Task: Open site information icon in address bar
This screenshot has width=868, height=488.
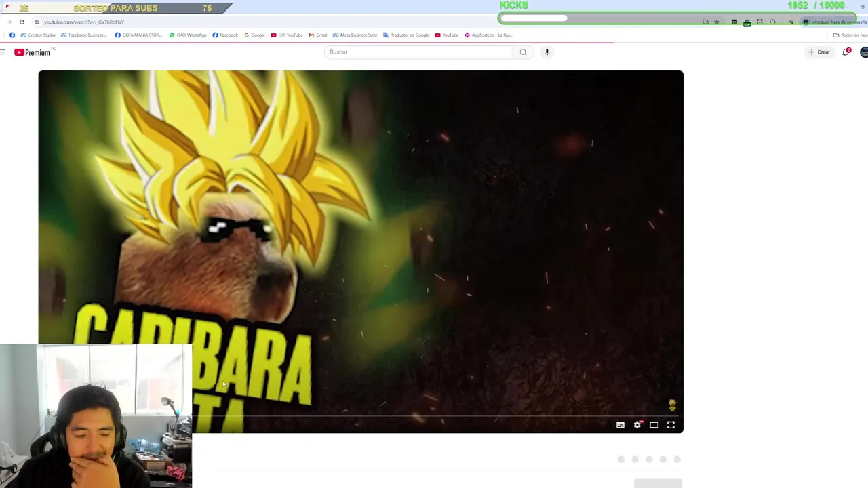Action: point(37,22)
